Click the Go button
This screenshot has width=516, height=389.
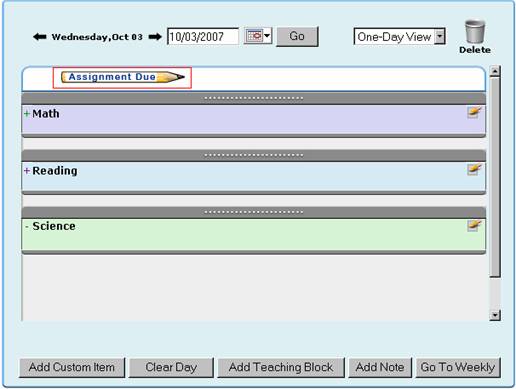(x=297, y=36)
